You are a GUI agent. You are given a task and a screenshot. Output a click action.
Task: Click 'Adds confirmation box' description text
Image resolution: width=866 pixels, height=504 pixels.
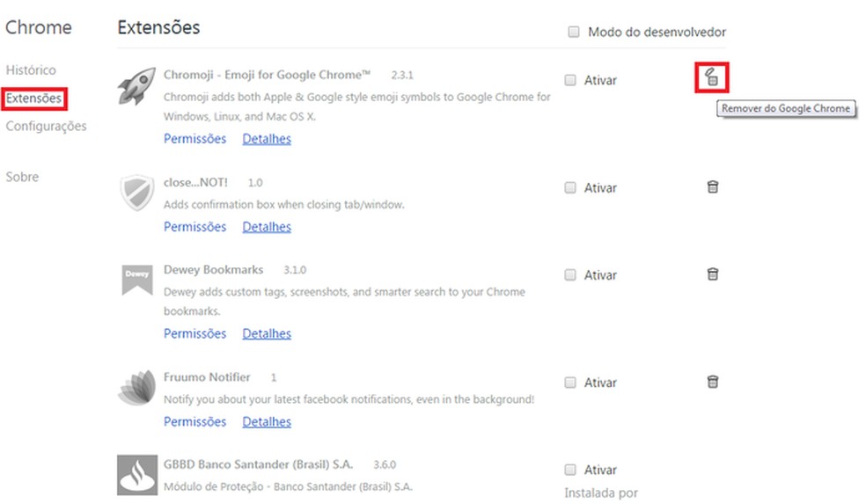[x=284, y=205]
